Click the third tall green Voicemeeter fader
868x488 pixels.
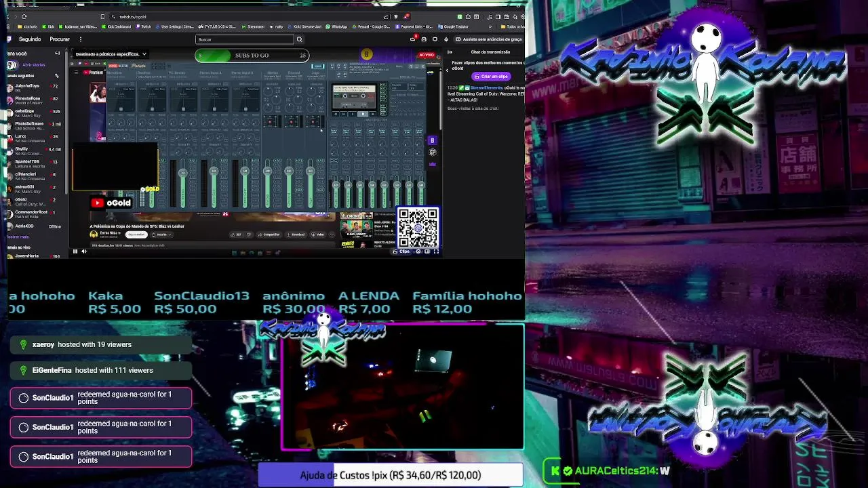(245, 183)
